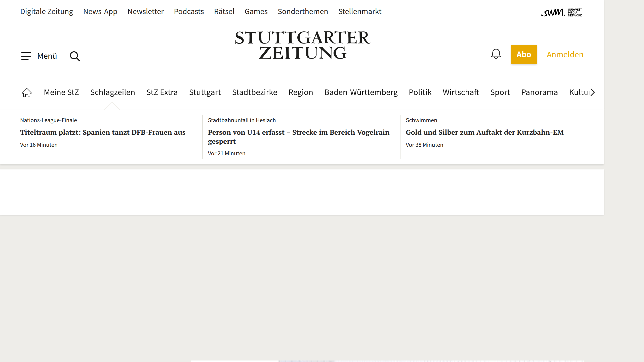Click the Anmelden link
This screenshot has height=362, width=644.
[x=565, y=54]
